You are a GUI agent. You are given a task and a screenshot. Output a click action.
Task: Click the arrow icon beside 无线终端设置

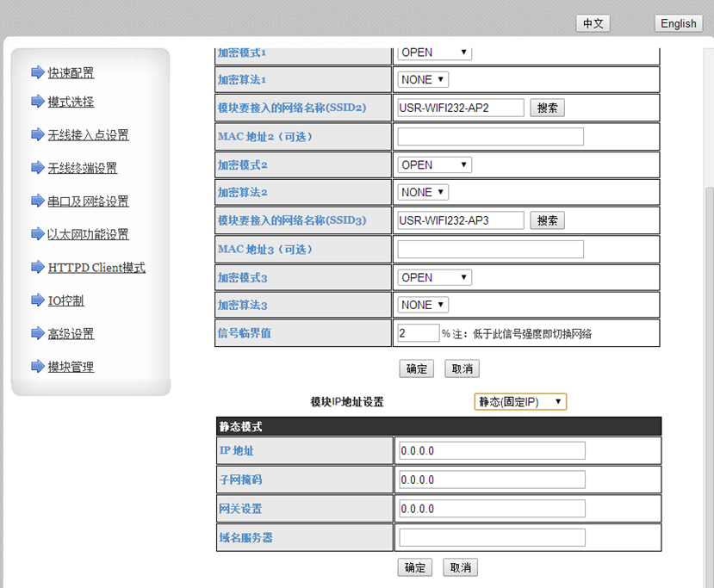(37, 168)
